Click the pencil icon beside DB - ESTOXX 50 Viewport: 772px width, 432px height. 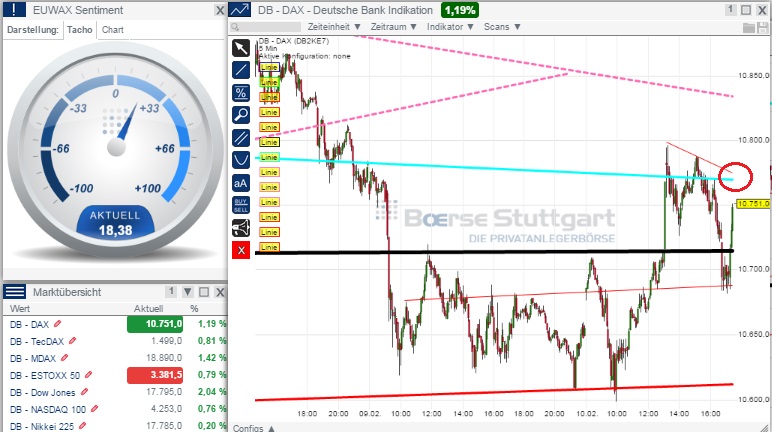tap(89, 375)
